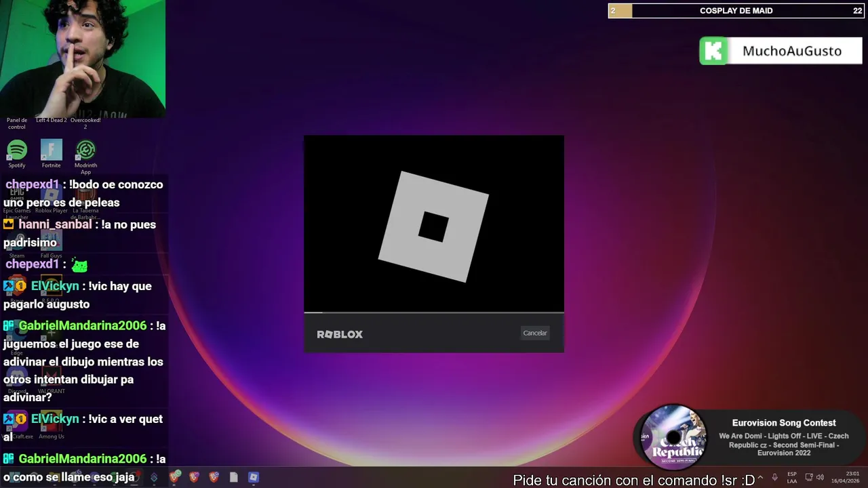Show hidden system tray icons chevron
Image resolution: width=868 pixels, height=488 pixels.
[x=760, y=478]
